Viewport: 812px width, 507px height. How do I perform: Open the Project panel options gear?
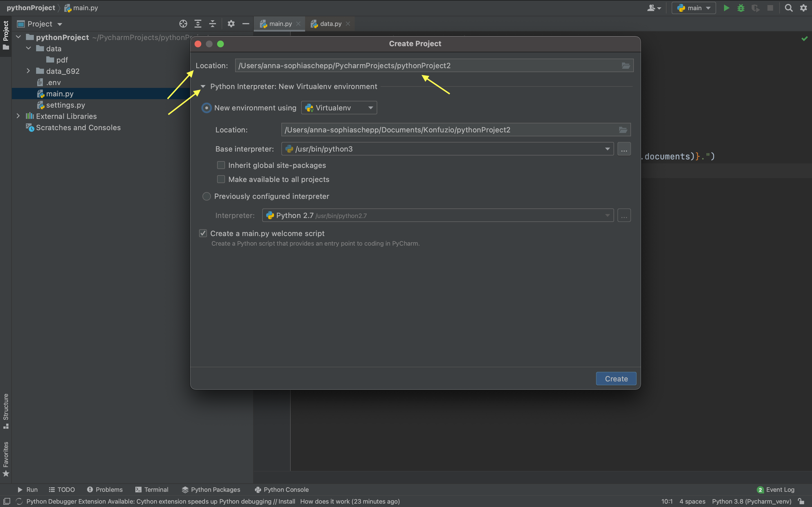pyautogui.click(x=231, y=24)
